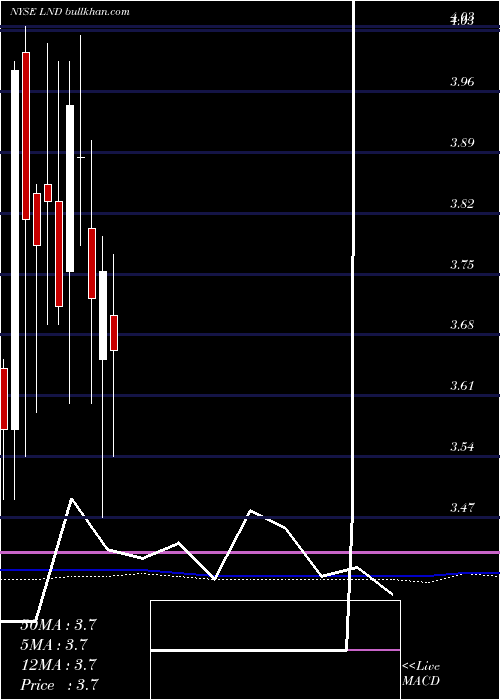Image resolution: width=500 pixels, height=700 pixels.
Task: Click the NYSE LND bullkhan.com title text
Action: pyautogui.click(x=70, y=12)
